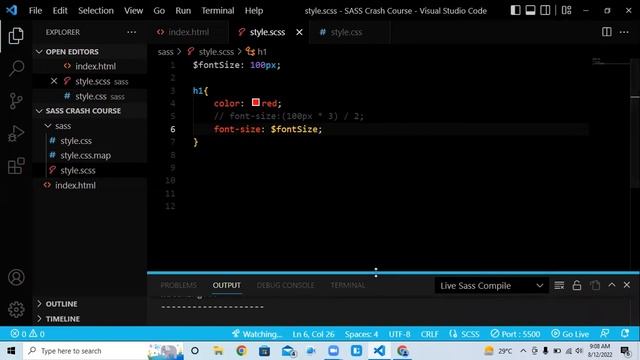Open Go to Line via Ln 6, Col 26
640x360 pixels.
click(x=313, y=334)
